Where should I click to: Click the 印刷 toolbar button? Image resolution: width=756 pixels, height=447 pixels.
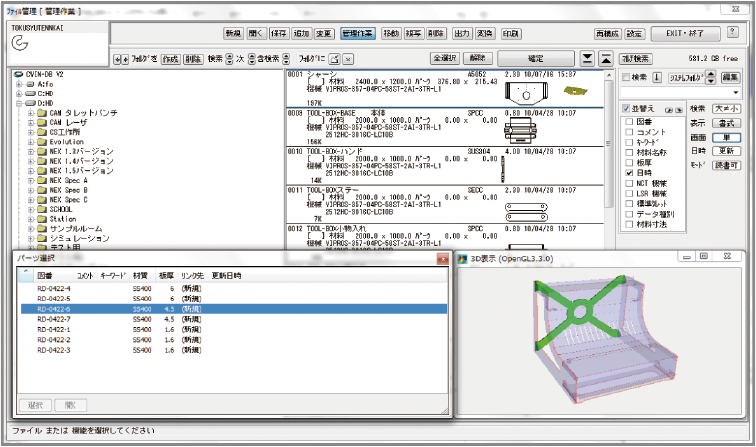click(511, 33)
